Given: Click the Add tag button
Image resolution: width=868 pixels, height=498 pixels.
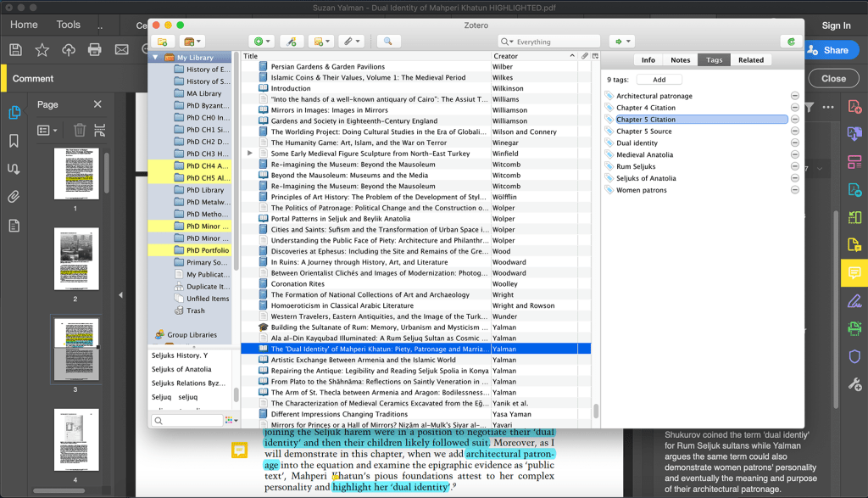Looking at the screenshot, I should pyautogui.click(x=659, y=80).
